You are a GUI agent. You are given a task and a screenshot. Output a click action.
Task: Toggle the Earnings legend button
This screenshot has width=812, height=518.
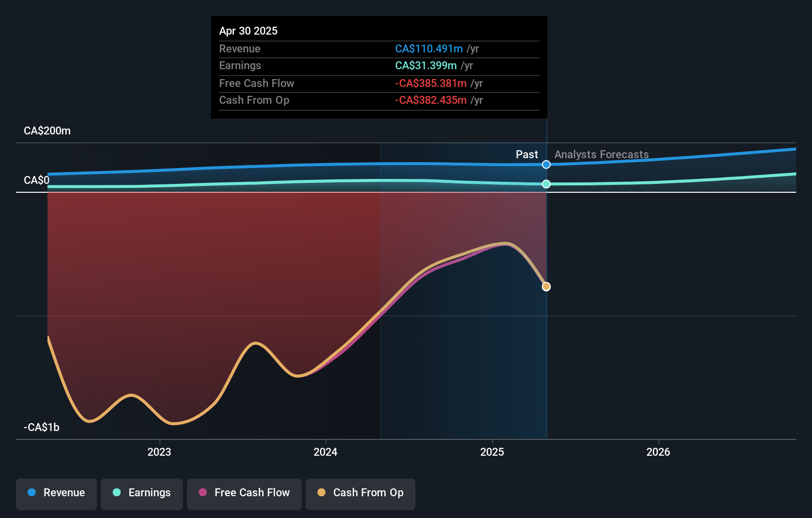point(142,494)
